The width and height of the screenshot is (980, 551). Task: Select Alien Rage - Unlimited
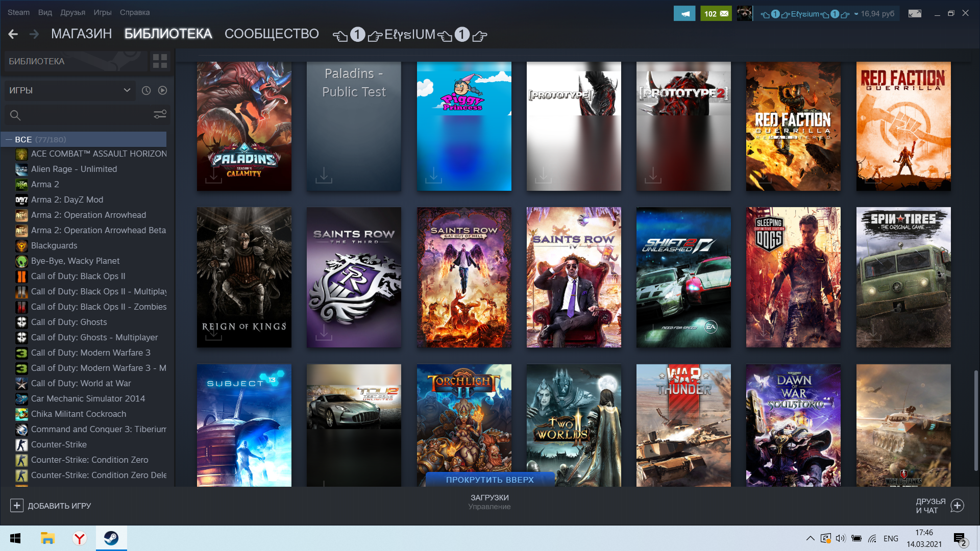click(74, 169)
